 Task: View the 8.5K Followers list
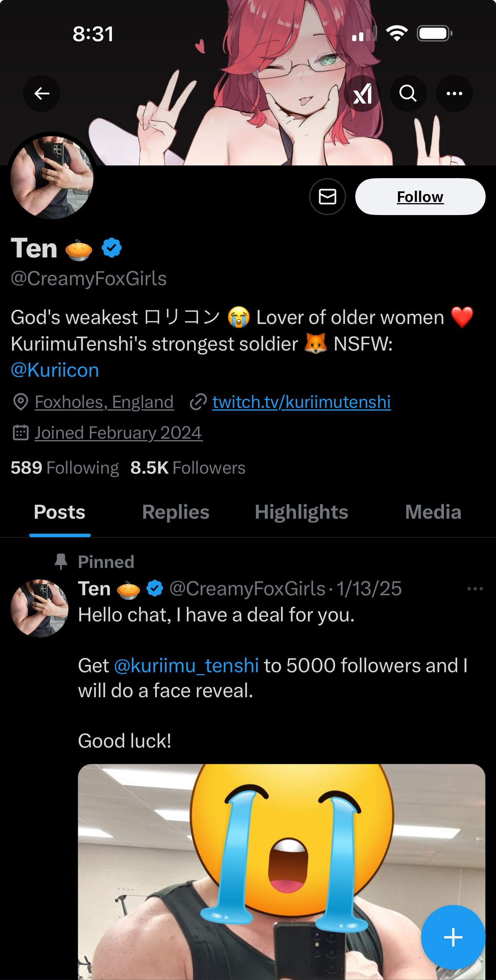point(188,468)
